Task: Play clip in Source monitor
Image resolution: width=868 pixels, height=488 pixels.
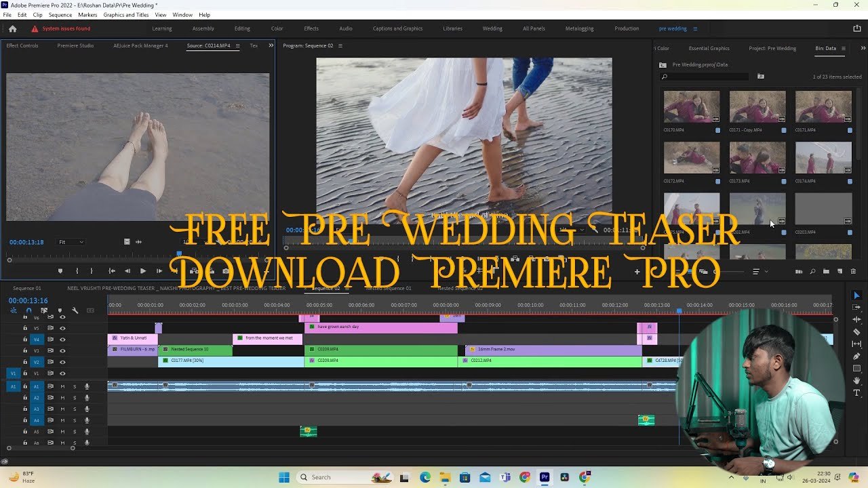Action: [x=142, y=271]
